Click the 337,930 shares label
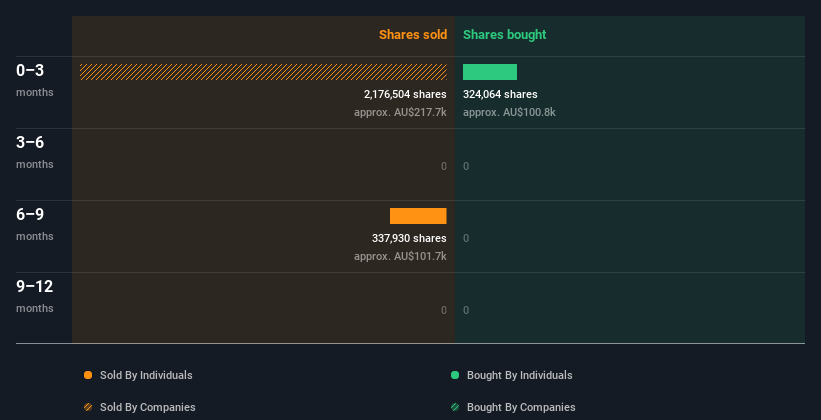Image resolution: width=821 pixels, height=420 pixels. [x=409, y=238]
